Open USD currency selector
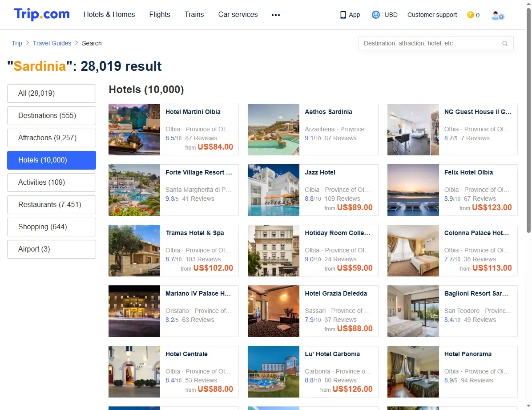The width and height of the screenshot is (532, 410). tap(391, 15)
